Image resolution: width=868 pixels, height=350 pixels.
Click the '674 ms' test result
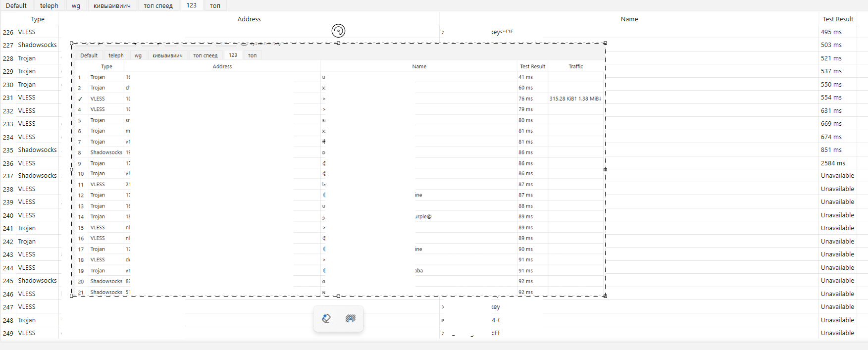(831, 137)
